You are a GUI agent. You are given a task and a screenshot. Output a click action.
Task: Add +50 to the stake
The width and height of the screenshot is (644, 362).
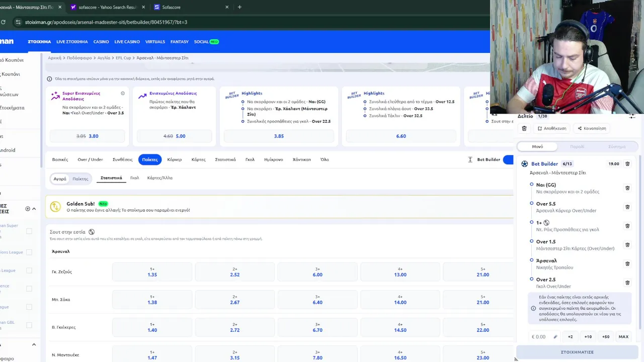(x=606, y=337)
